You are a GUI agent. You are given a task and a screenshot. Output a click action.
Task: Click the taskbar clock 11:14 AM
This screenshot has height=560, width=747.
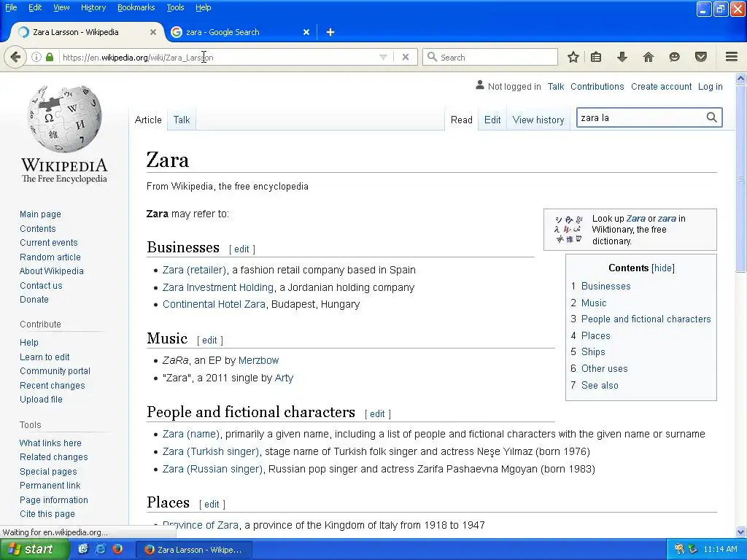coord(720,550)
